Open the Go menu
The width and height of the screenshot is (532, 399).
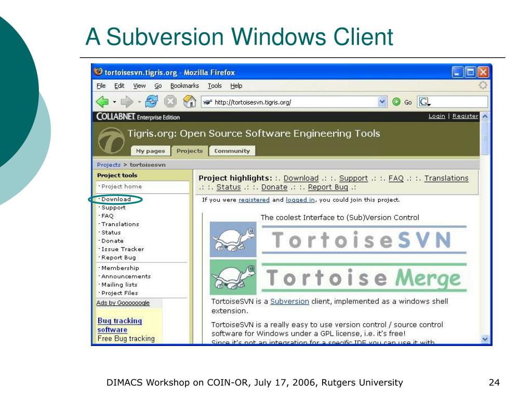click(x=158, y=86)
